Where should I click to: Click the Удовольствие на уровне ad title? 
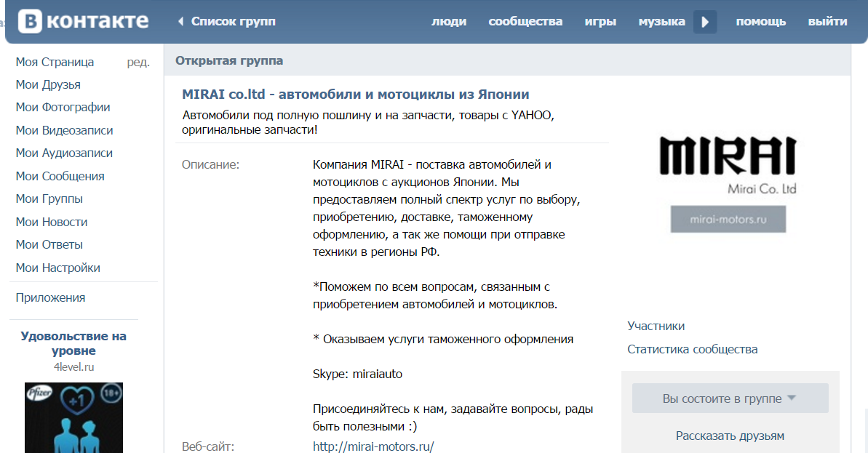[x=73, y=343]
